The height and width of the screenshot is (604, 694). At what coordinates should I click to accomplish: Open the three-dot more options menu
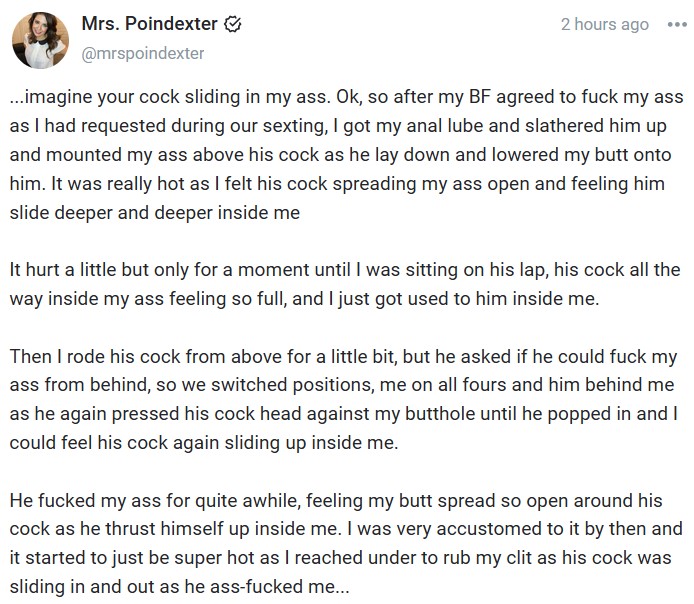point(675,25)
